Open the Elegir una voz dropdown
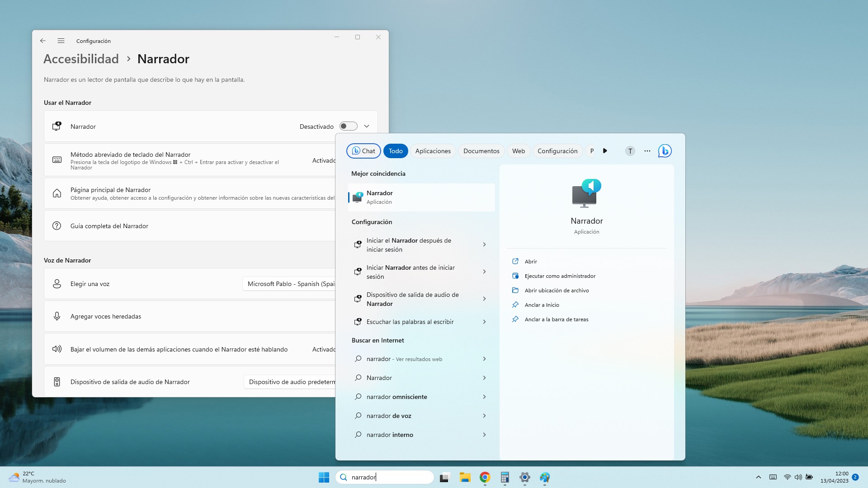This screenshot has height=488, width=868. (x=289, y=284)
